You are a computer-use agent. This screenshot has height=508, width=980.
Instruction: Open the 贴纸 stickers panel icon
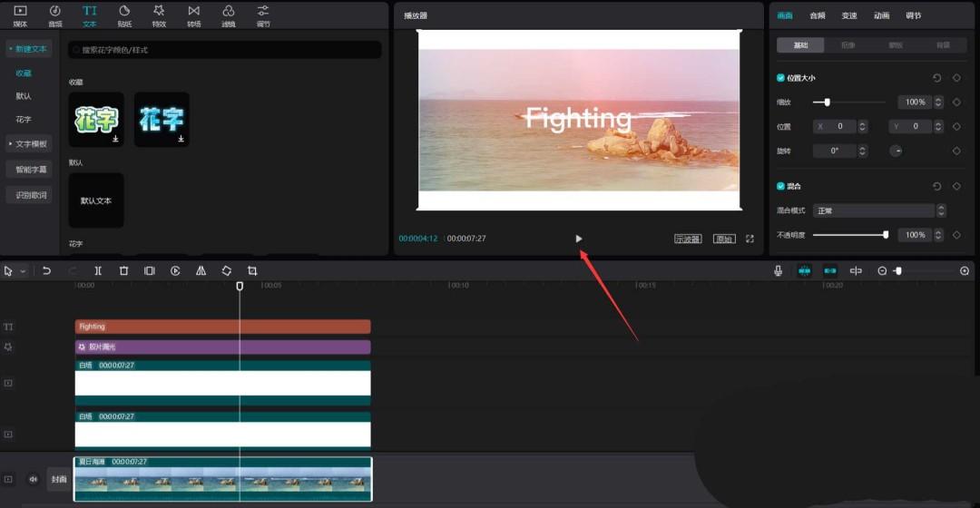click(x=124, y=15)
